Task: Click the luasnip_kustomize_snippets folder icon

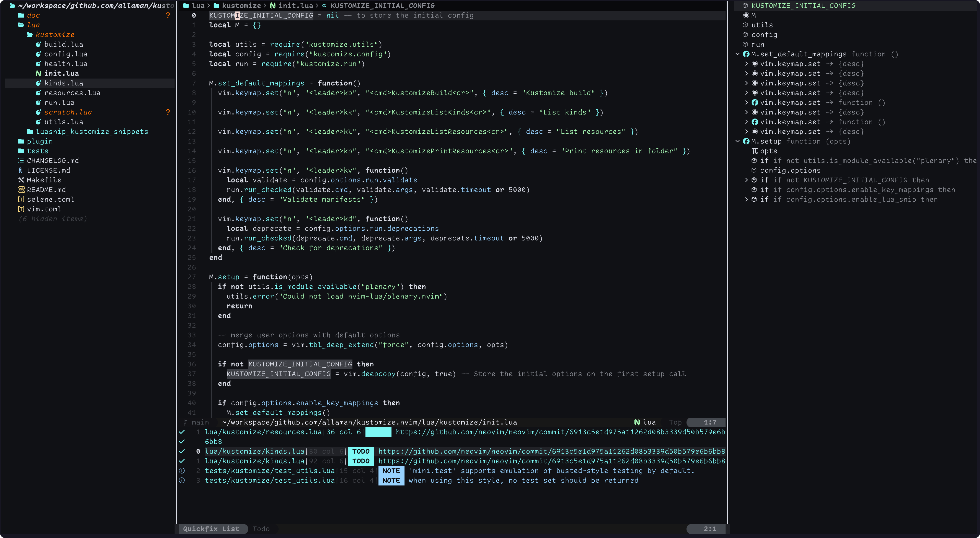Action: [30, 132]
